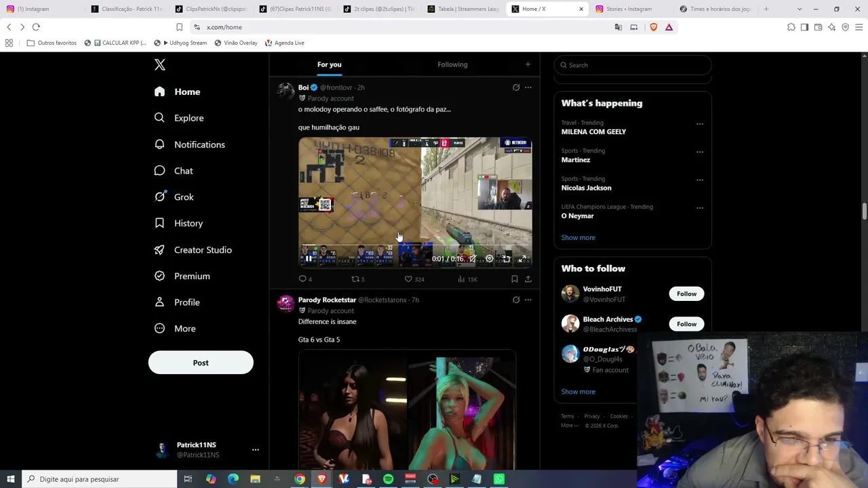Switch to the For you tab
Image resolution: width=868 pixels, height=488 pixels.
coord(329,64)
